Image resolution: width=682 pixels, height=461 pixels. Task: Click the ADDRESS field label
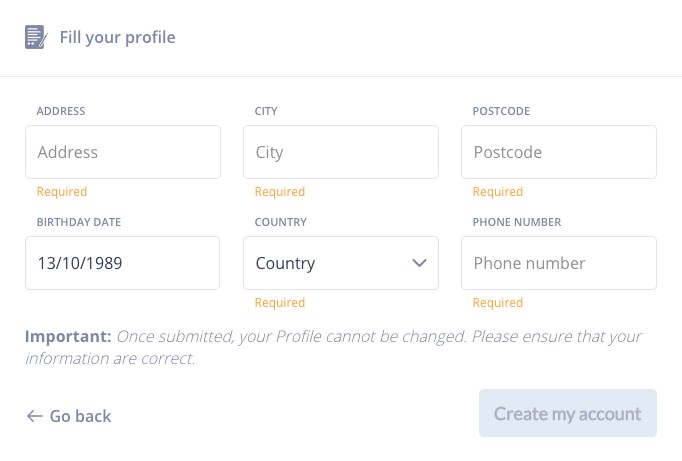(61, 111)
